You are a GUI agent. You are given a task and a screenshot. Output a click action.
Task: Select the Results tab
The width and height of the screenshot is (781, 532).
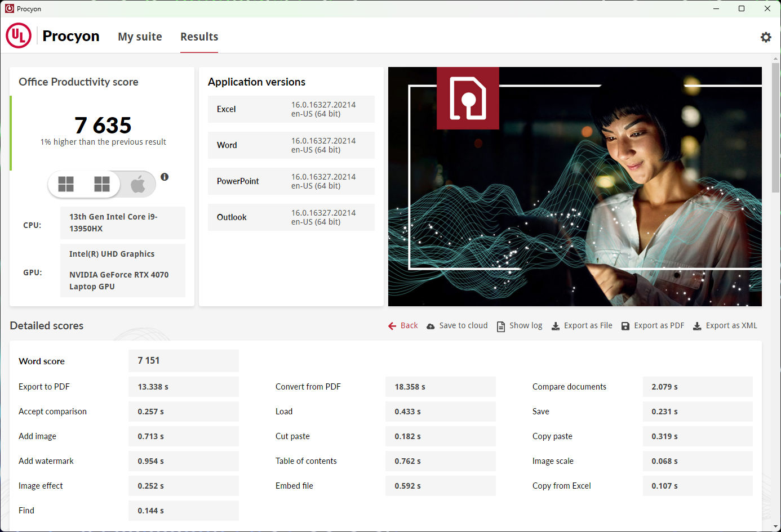tap(199, 37)
